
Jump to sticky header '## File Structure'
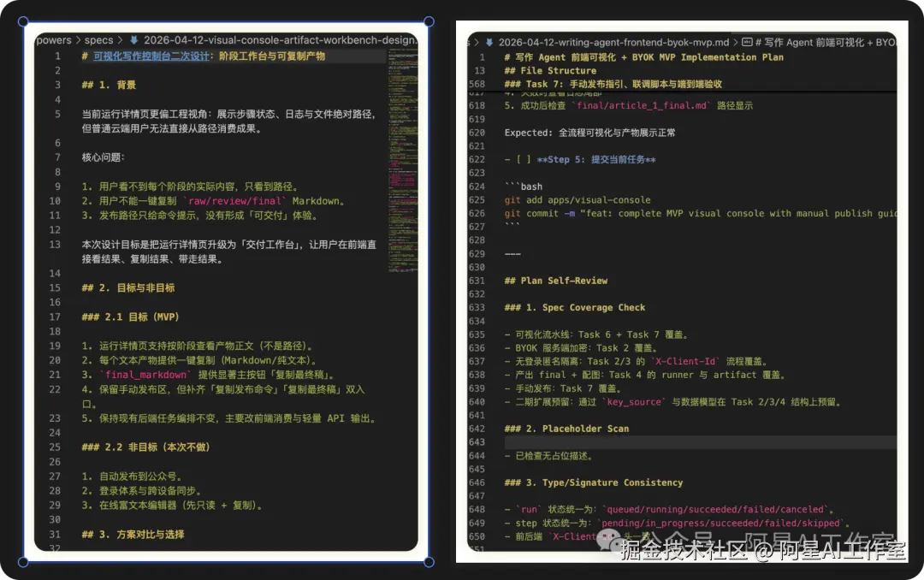point(550,71)
